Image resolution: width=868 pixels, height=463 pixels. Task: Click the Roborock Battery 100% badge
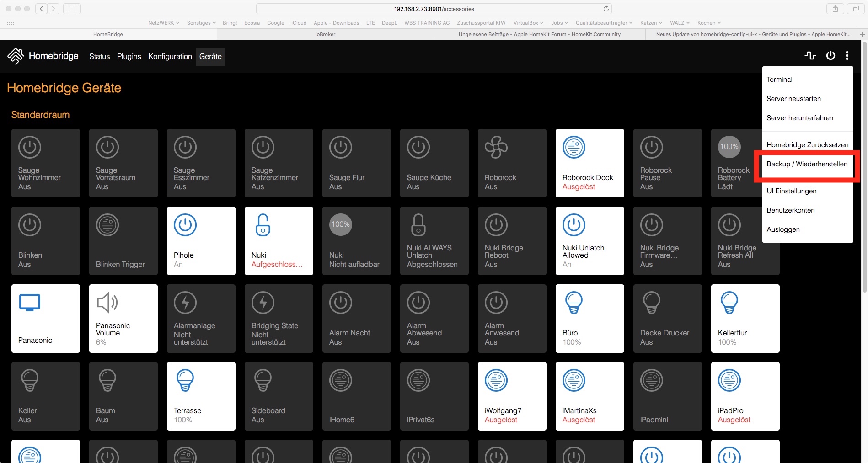pyautogui.click(x=729, y=147)
